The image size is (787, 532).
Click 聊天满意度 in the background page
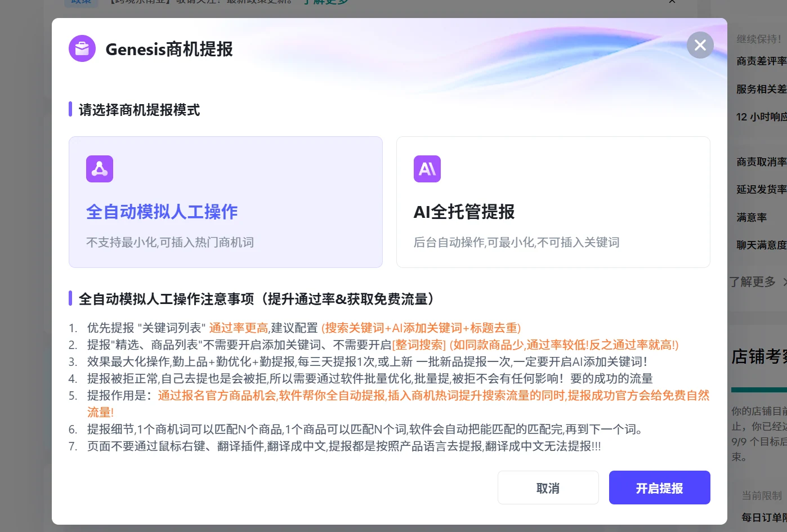[762, 245]
